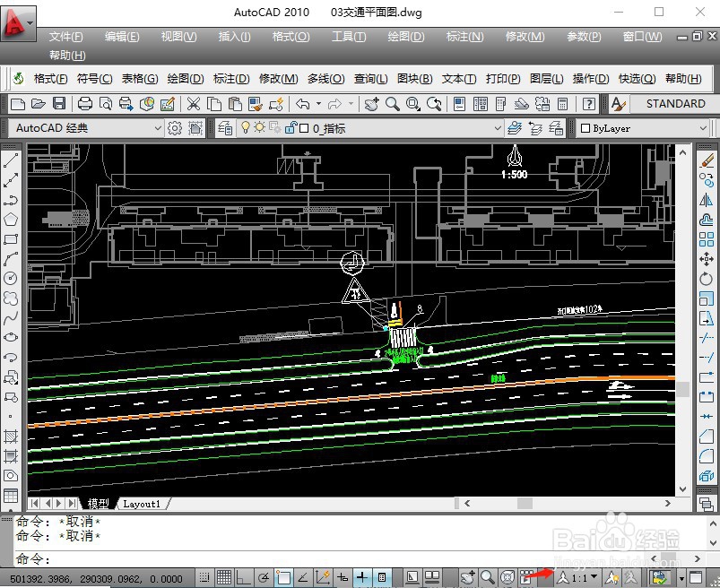Open the Layer Properties Manager icon
720x588 pixels.
[x=224, y=128]
